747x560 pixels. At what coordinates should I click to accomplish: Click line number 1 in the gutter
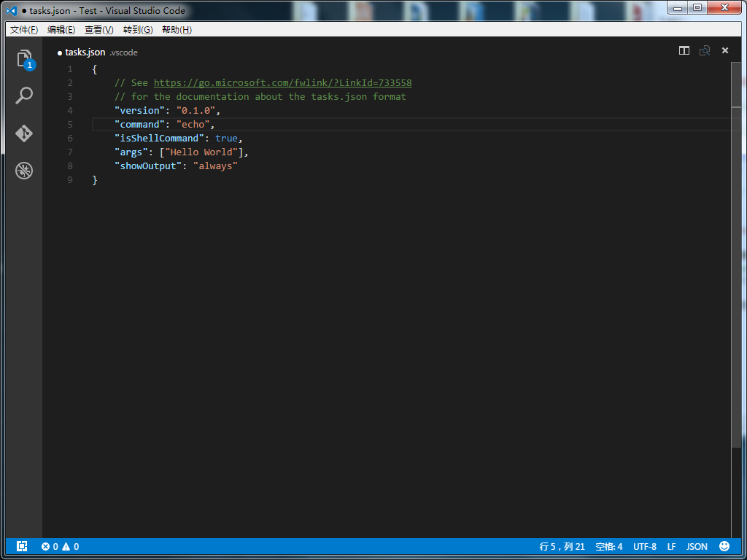pos(70,69)
